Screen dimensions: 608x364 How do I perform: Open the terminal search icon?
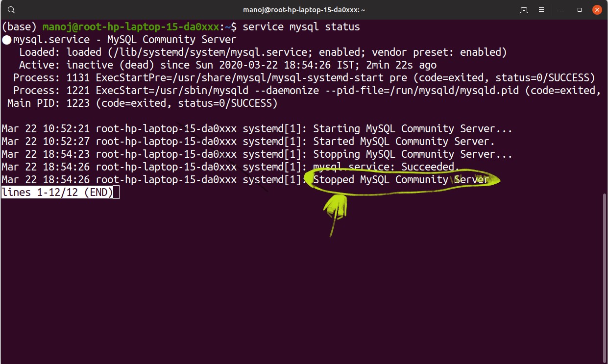pyautogui.click(x=10, y=9)
